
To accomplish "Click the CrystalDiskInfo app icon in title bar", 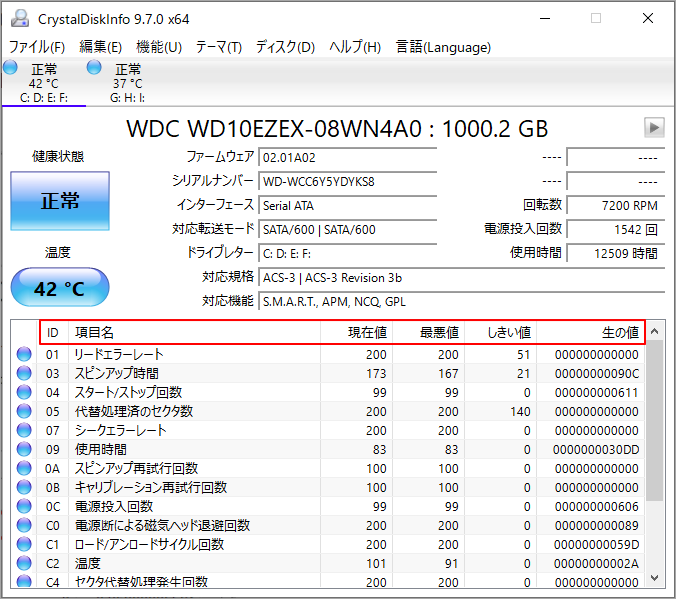I will 20,19.
